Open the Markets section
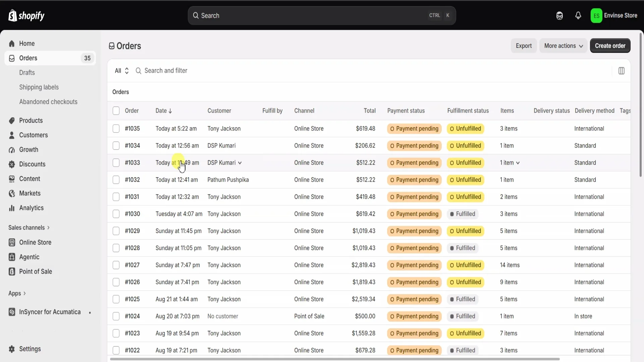Screen dimensions: 644x362 [30, 193]
